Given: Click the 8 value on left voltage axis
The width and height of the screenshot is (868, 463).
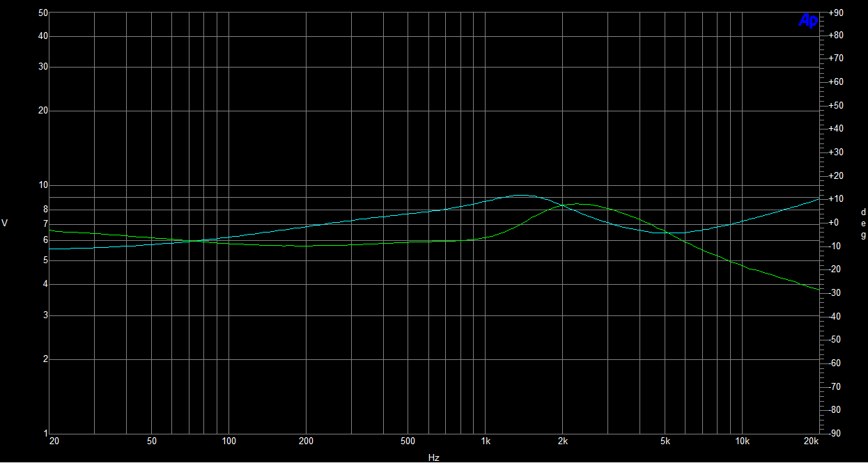Looking at the screenshot, I should pos(45,209).
